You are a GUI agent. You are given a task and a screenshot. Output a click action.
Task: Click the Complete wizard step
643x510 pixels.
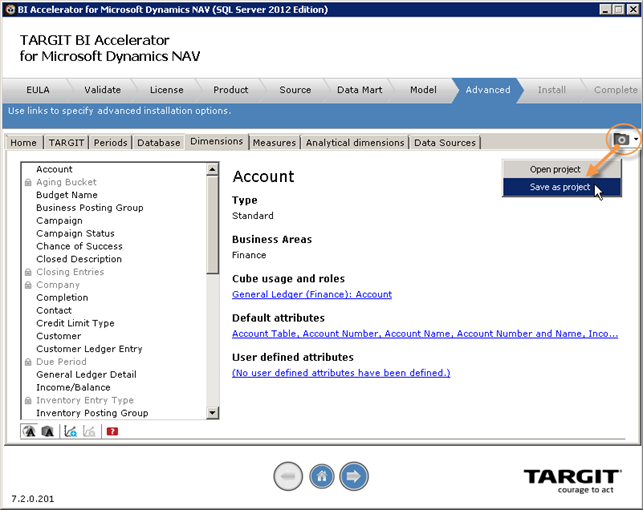pos(616,90)
